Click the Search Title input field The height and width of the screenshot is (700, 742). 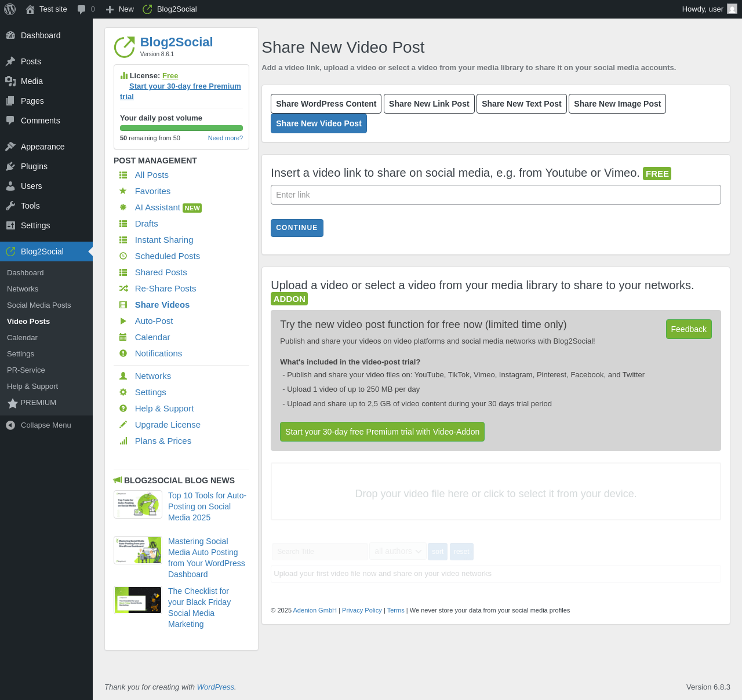click(320, 552)
